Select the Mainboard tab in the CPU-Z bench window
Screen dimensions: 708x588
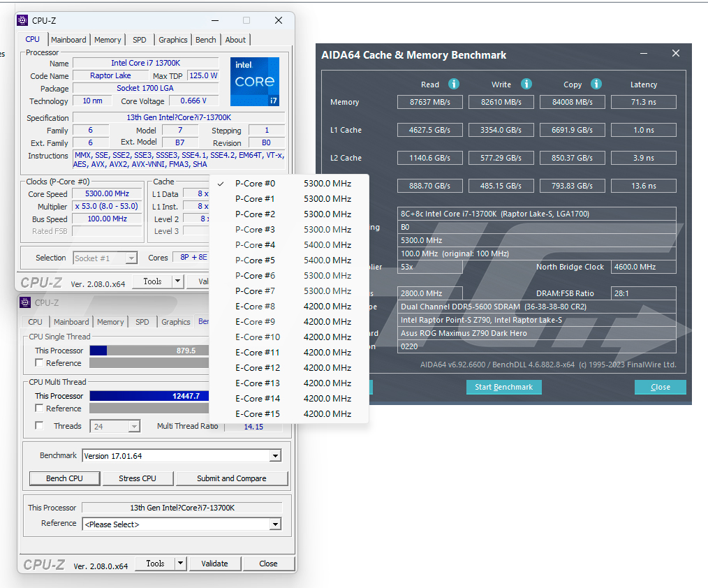[x=71, y=322]
